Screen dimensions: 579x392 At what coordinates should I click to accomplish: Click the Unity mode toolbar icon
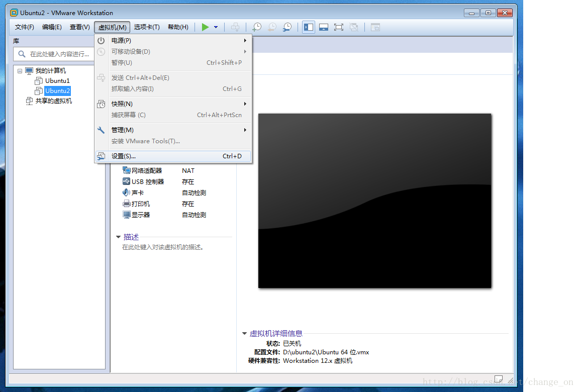pos(354,27)
